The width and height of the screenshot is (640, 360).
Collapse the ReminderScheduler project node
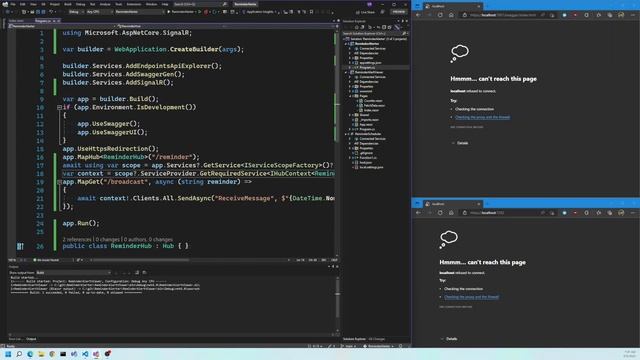346,134
